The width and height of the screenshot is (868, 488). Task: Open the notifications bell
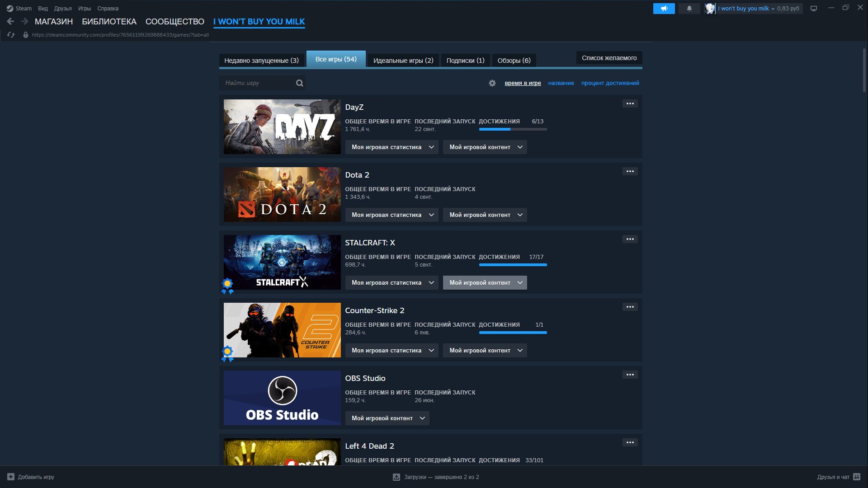point(689,9)
